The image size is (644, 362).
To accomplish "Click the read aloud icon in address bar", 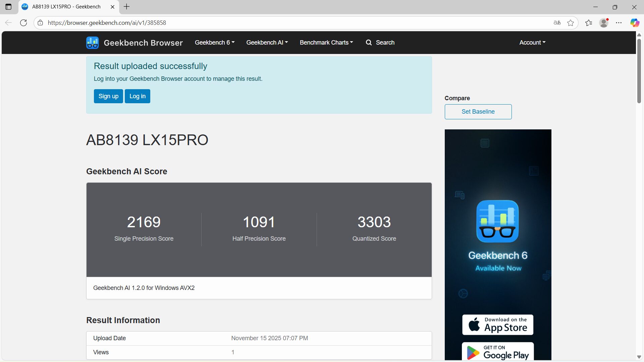I will (x=557, y=22).
